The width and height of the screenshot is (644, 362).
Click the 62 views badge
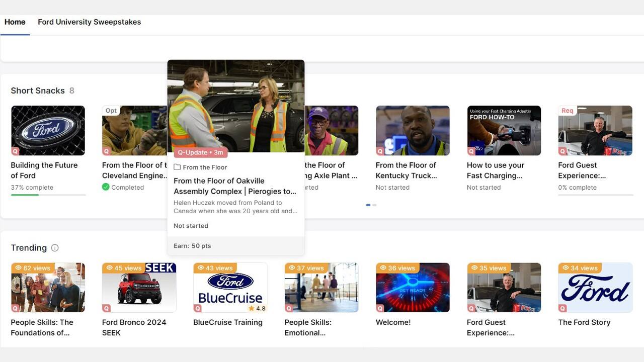coord(33,268)
